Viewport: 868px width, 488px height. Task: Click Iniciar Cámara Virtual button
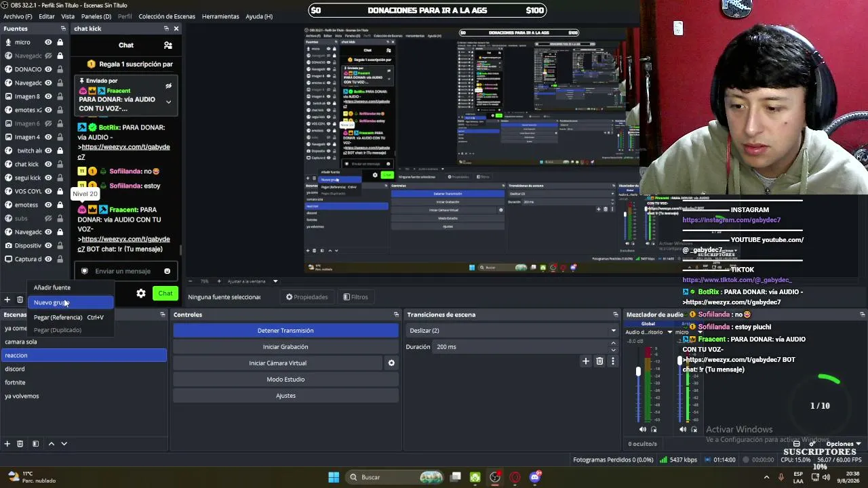[x=278, y=363]
